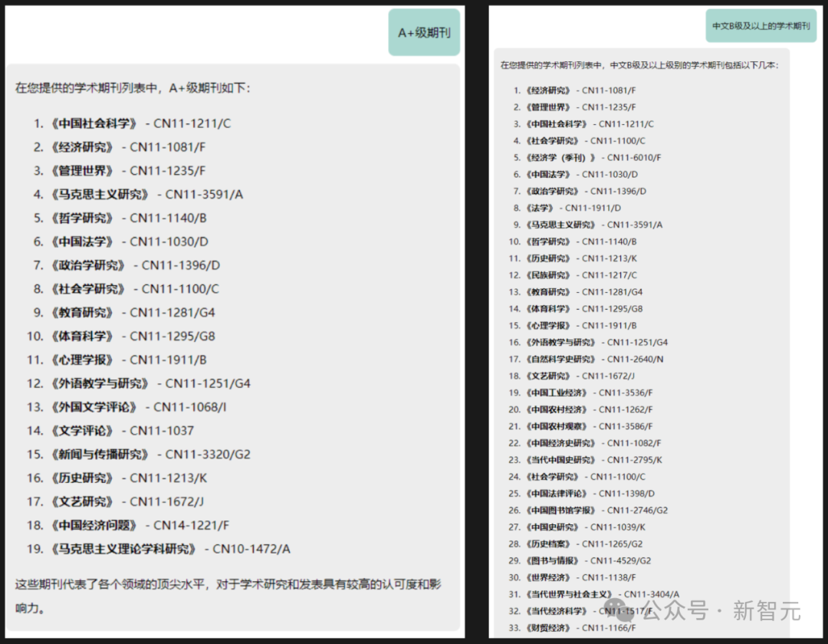Select the 《自然科学史研究》 list item

(561, 359)
